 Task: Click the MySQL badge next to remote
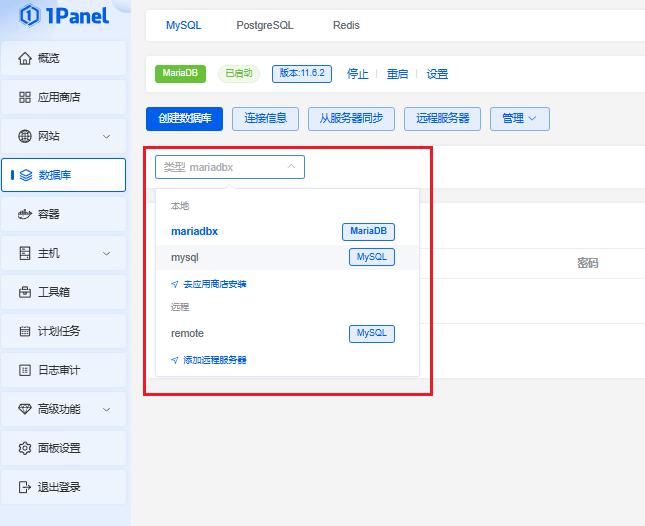pos(372,334)
